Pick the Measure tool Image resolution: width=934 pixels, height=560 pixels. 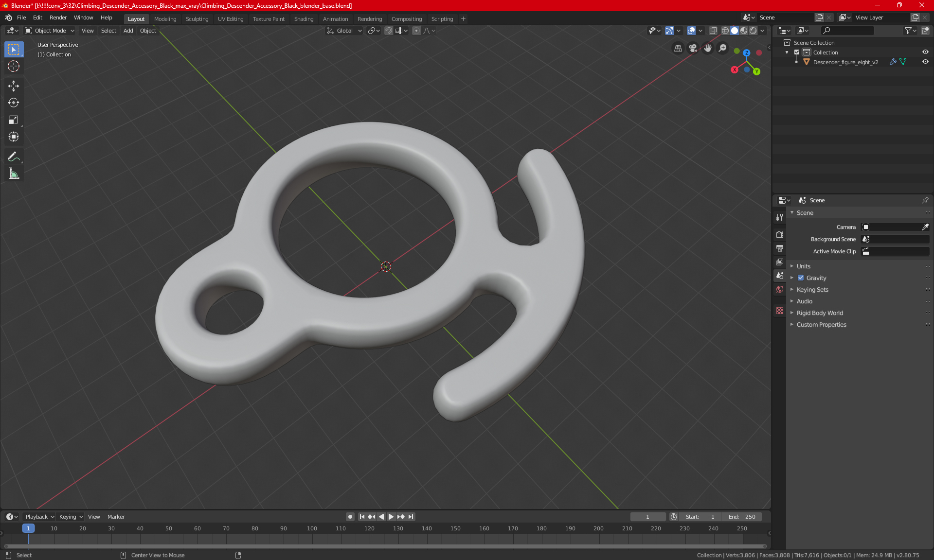point(14,174)
